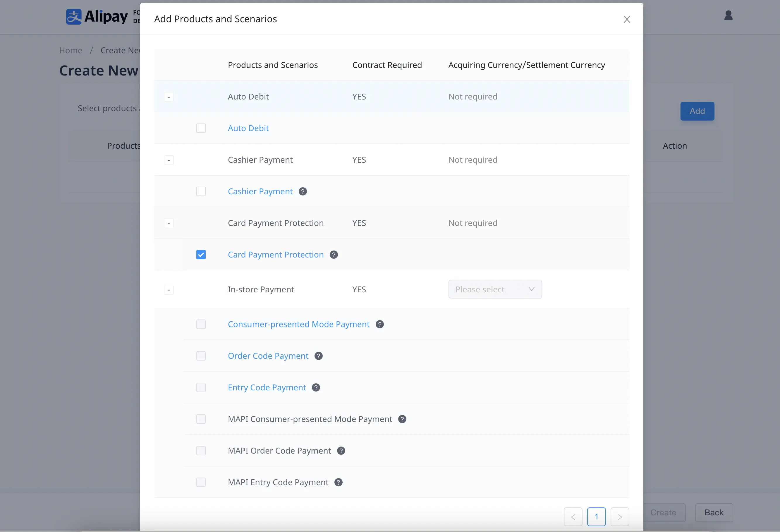Click help icon next to Card Payment Protection

333,254
